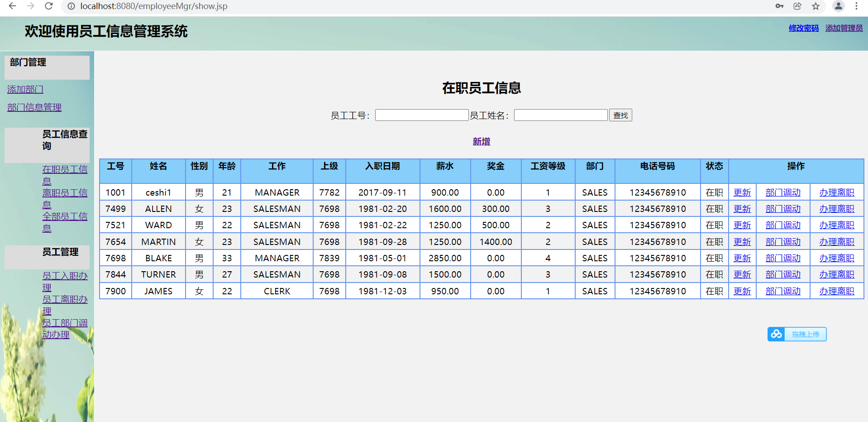
Task: Focus the 员工工号 search field
Action: [421, 115]
